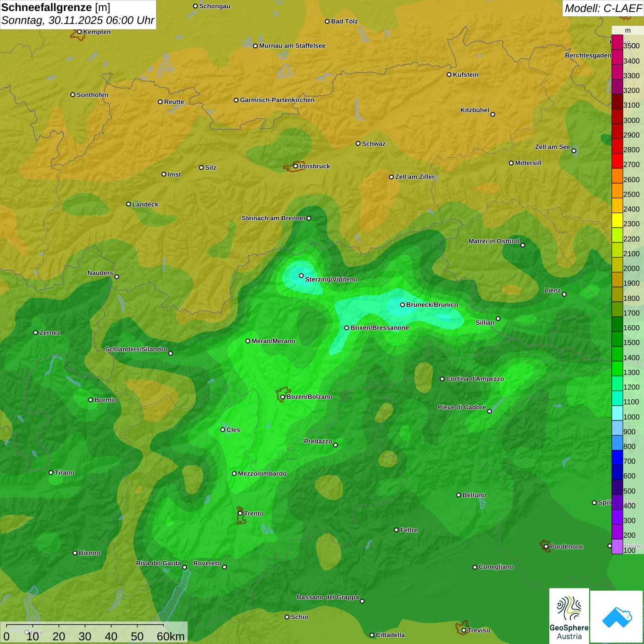Click the Conegliano city label
644x644 pixels.
(496, 567)
